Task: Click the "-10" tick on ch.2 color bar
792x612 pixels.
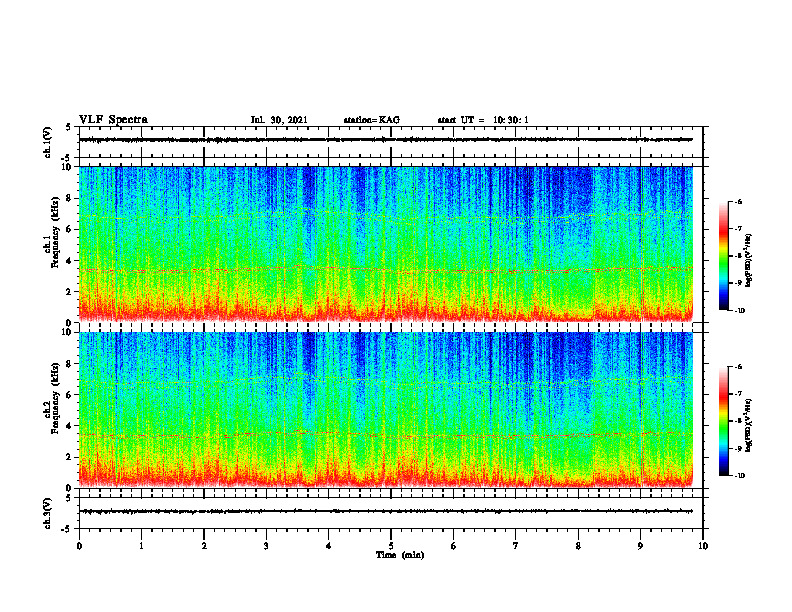Action: click(740, 476)
